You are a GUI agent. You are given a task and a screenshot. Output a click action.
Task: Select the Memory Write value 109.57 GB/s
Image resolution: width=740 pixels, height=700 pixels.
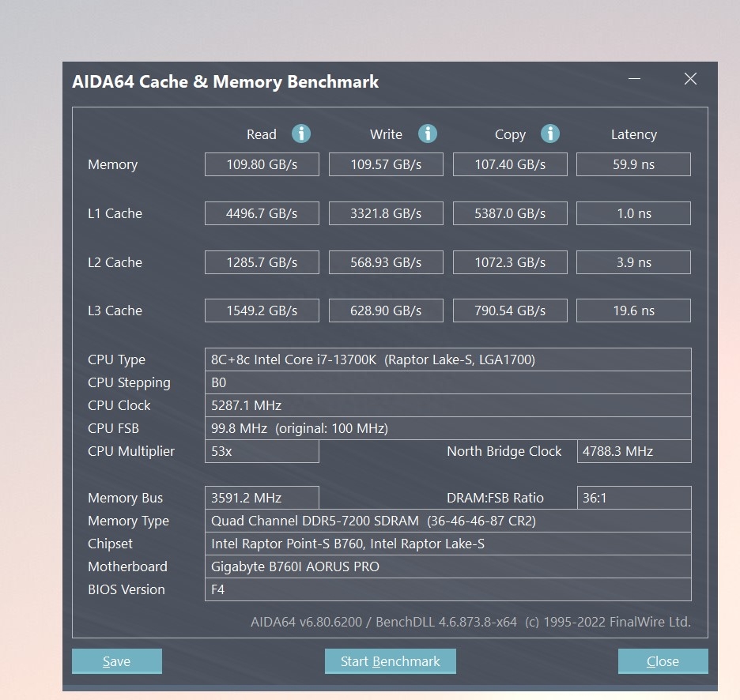pyautogui.click(x=386, y=164)
